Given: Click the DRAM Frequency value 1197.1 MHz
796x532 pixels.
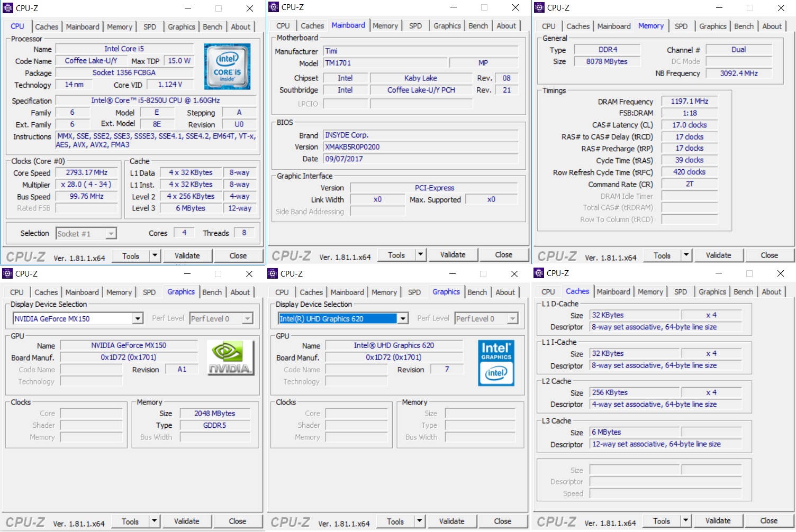Looking at the screenshot, I should point(690,101).
